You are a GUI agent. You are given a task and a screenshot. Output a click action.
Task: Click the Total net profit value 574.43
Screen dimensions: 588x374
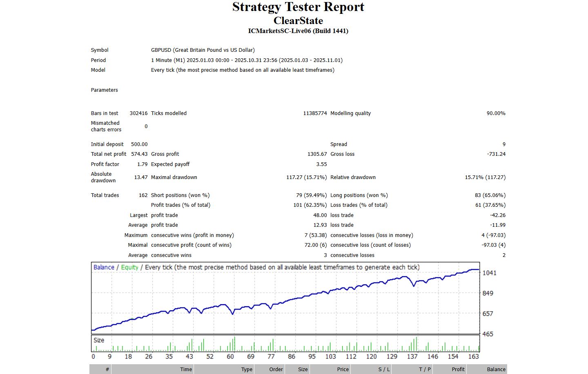139,154
